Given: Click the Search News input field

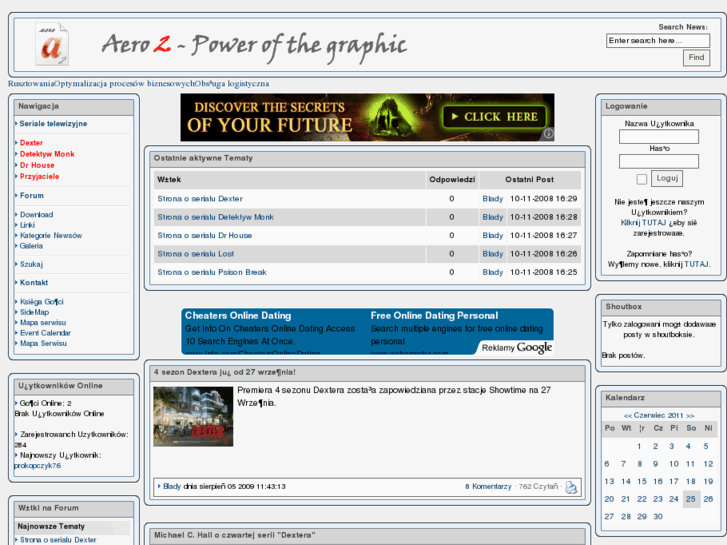Looking at the screenshot, I should tap(657, 41).
